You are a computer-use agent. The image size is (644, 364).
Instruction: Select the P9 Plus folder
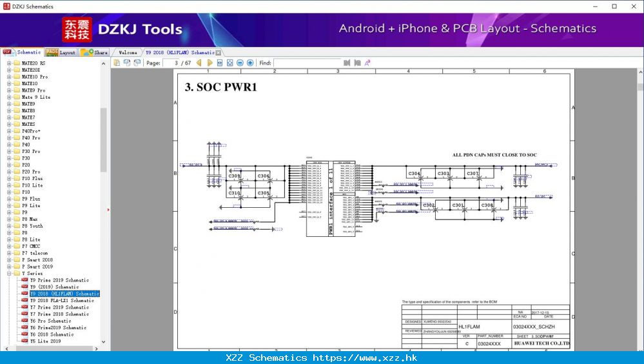pos(31,199)
